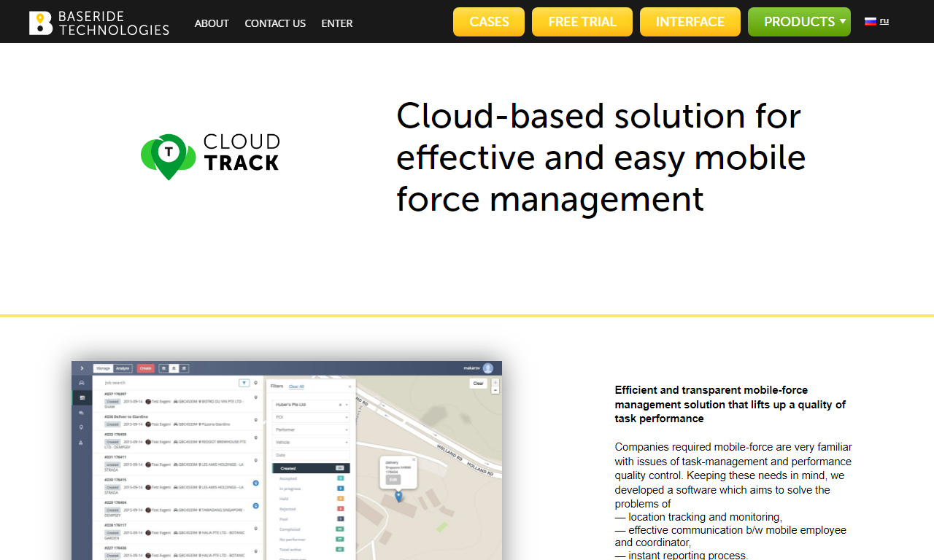Viewport: 934px width, 560px height.
Task: Click the text 'Efficient and transparent mobile-force'
Action: point(711,390)
